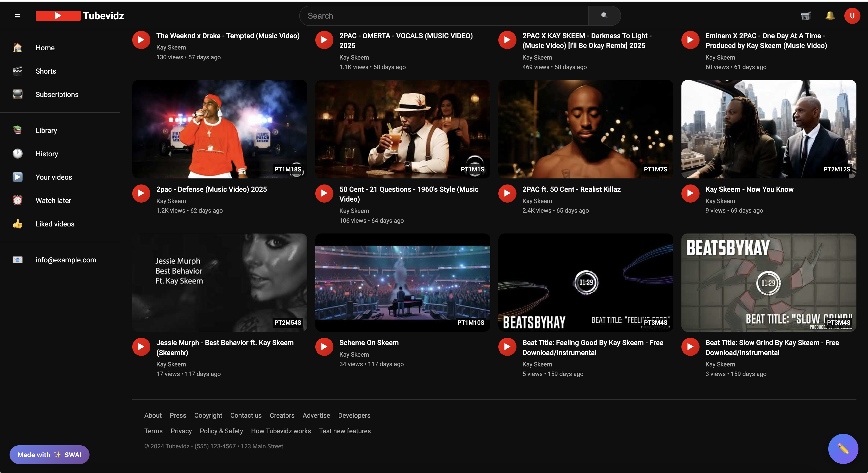Focus the Search input field
This screenshot has width=868, height=473.
tap(444, 16)
